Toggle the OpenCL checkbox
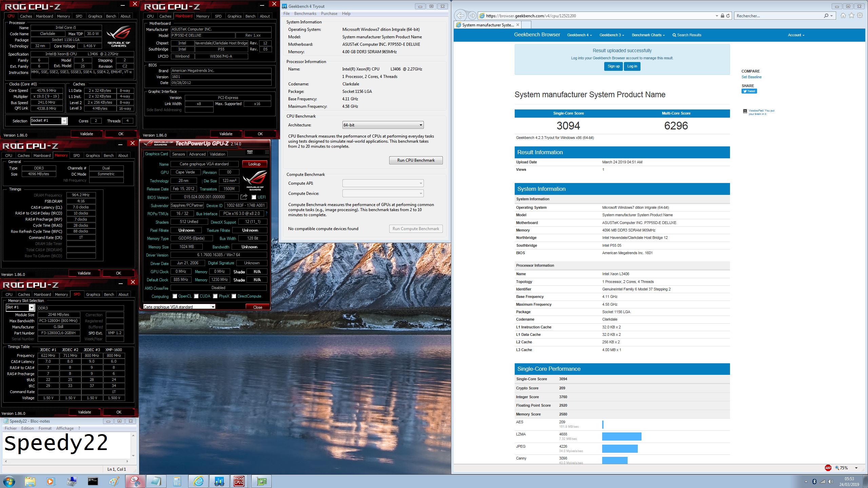The height and width of the screenshot is (488, 868). tap(175, 296)
